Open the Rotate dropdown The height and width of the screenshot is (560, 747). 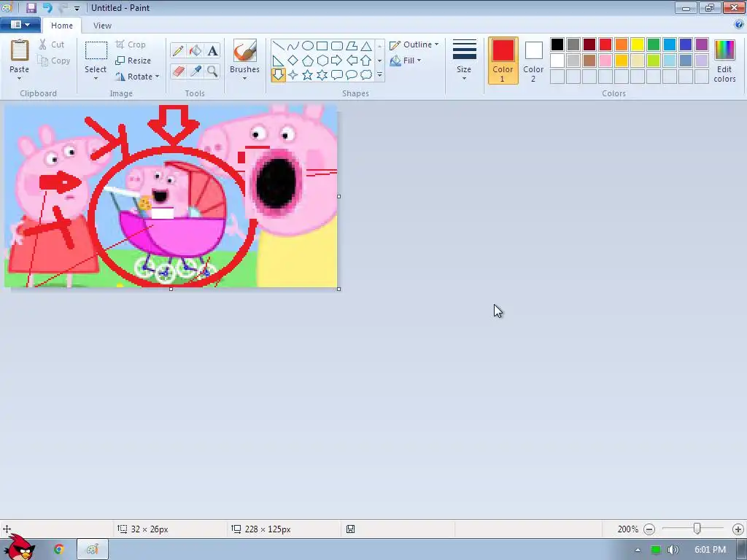click(x=136, y=76)
